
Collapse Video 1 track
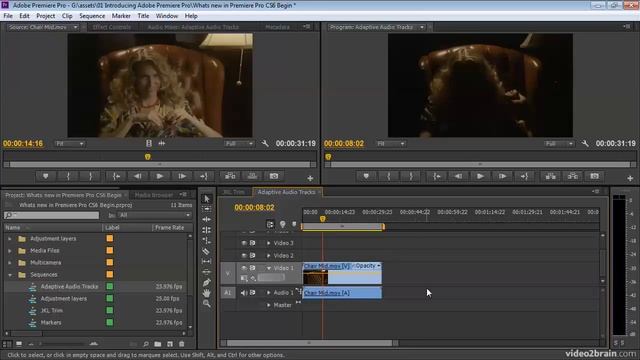(269, 268)
